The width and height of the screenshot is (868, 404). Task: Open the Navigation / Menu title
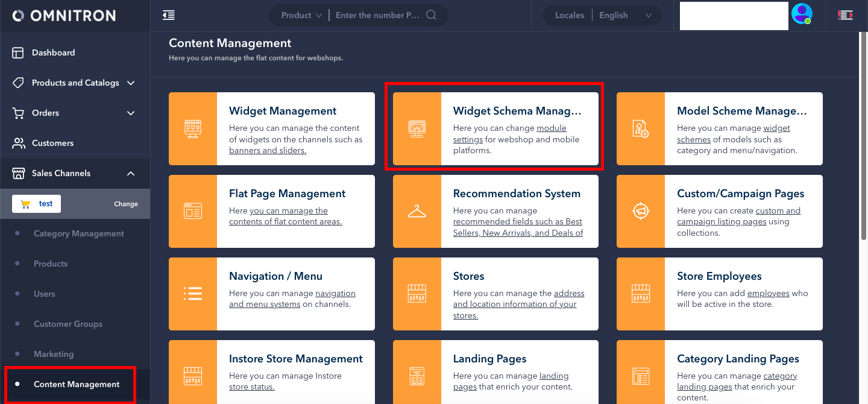[275, 276]
